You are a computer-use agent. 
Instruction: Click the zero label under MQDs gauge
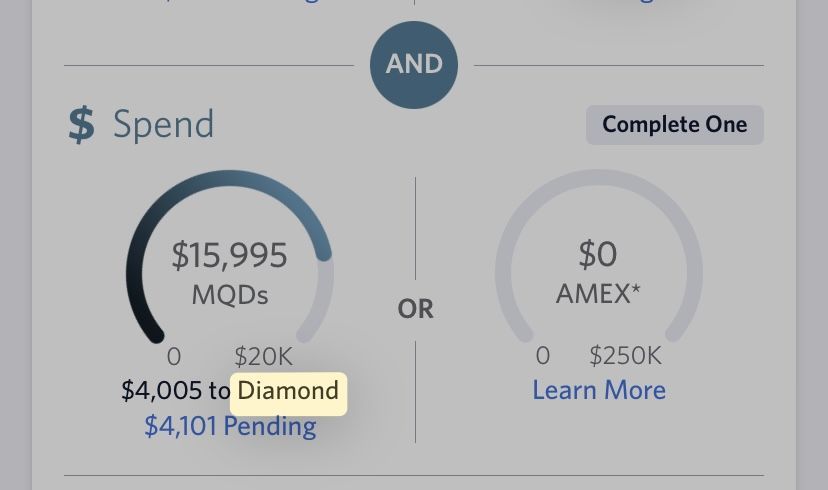tap(174, 356)
